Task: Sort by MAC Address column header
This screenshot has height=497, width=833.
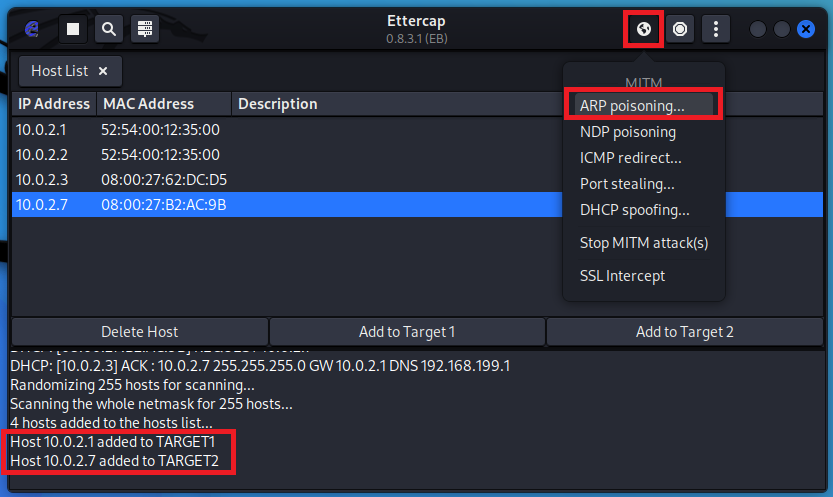Action: (x=164, y=104)
